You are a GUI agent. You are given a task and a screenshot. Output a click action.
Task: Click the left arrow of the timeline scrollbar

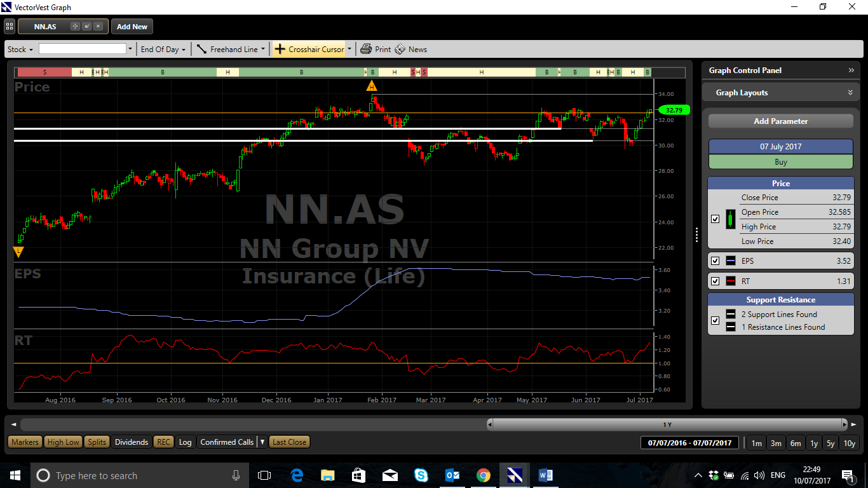tap(14, 424)
